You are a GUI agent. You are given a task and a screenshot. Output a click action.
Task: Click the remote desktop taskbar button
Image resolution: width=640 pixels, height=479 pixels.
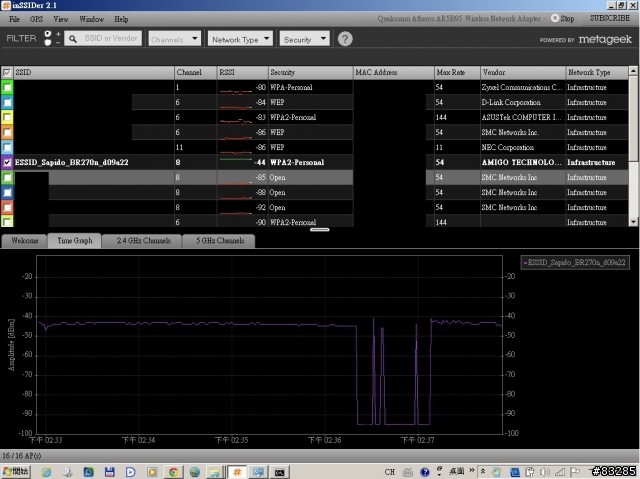pyautogui.click(x=258, y=472)
